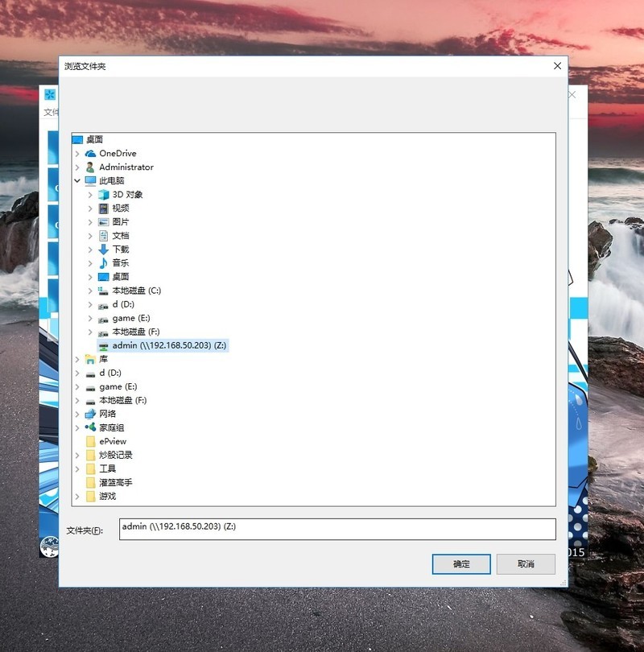This screenshot has width=644, height=652.
Task: Click the 工具 folder icon
Action: pos(90,469)
